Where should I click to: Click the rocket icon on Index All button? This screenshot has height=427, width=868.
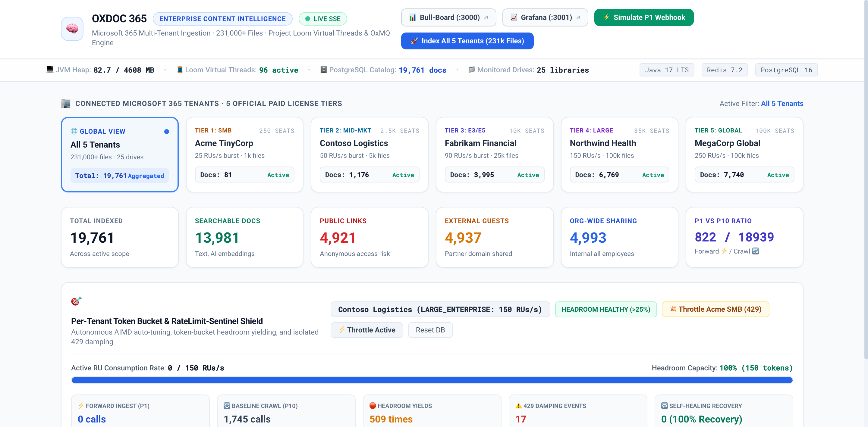[414, 41]
